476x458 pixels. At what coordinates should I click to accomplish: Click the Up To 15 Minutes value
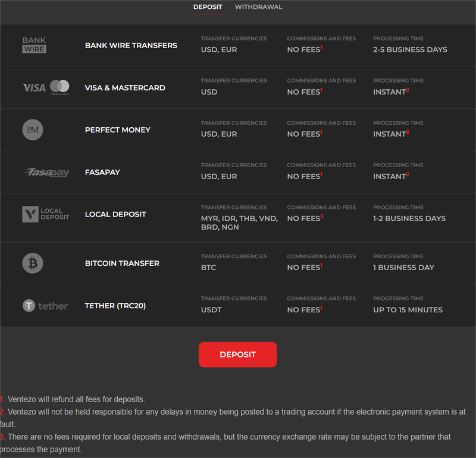tap(408, 310)
